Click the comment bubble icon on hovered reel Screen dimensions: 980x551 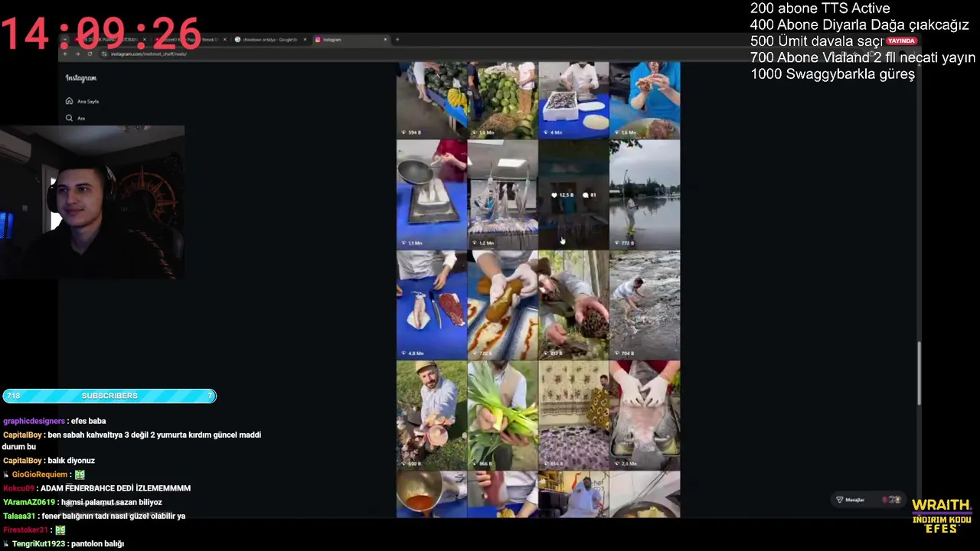coord(586,195)
